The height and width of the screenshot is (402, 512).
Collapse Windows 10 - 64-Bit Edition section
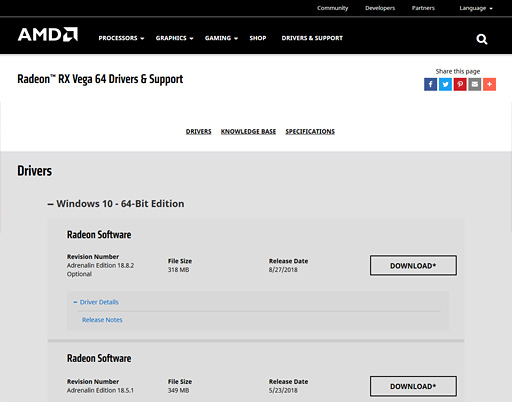pyautogui.click(x=116, y=204)
